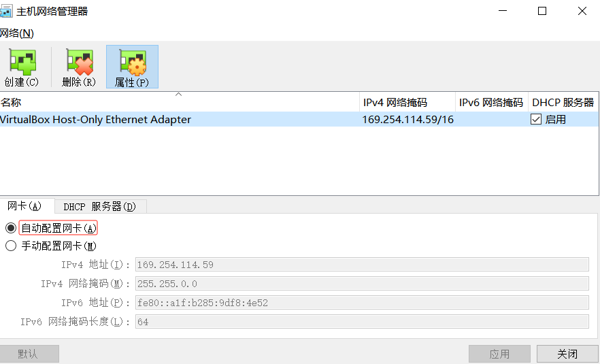Click the IPv6 网络掩码 column header
This screenshot has height=364, width=600.
click(x=492, y=102)
